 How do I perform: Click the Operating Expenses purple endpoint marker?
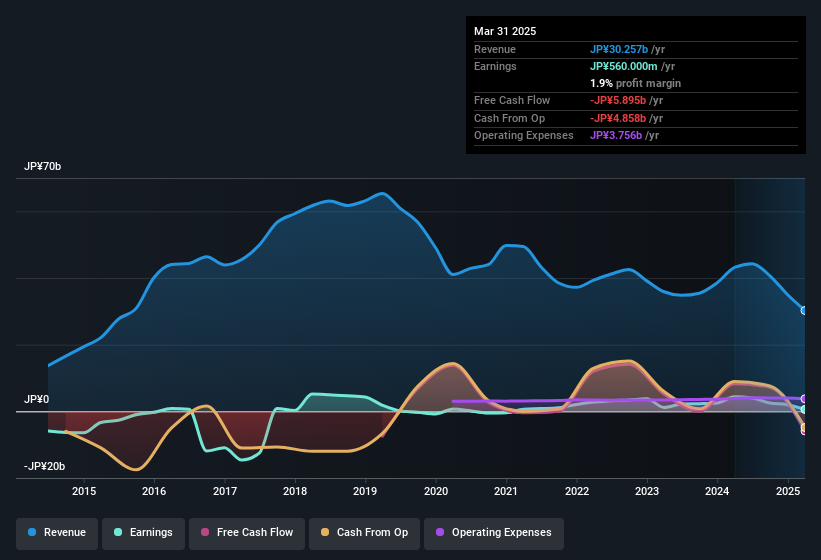[x=804, y=399]
